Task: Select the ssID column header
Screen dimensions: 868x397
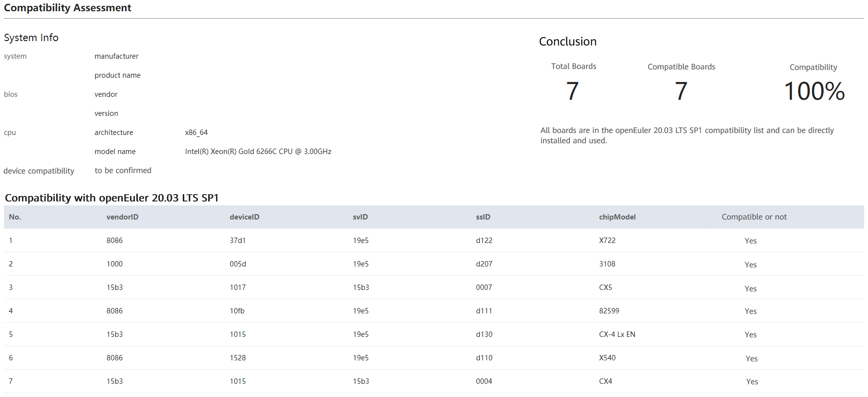Action: click(483, 217)
